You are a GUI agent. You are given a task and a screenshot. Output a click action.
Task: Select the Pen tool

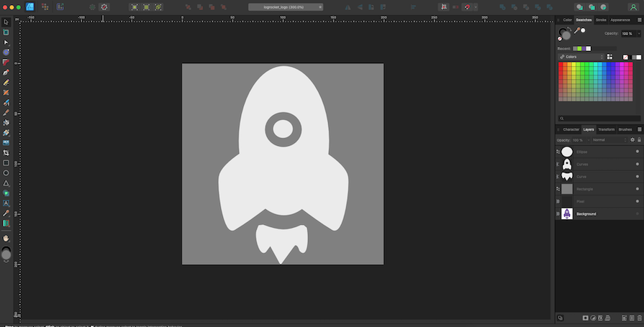[6, 73]
